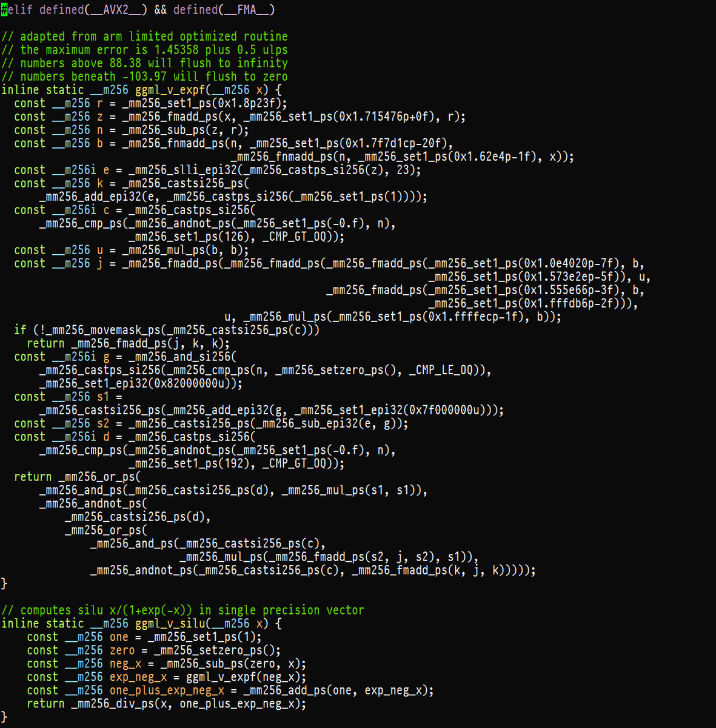716x728 pixels.
Task: Click the 'return _mm256_or_ps(' line
Action: click(x=78, y=477)
